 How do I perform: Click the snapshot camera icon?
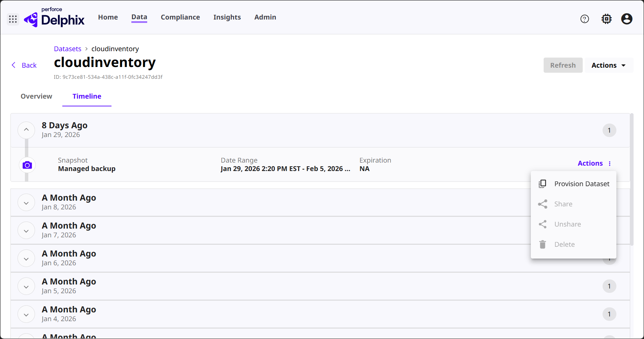point(27,165)
